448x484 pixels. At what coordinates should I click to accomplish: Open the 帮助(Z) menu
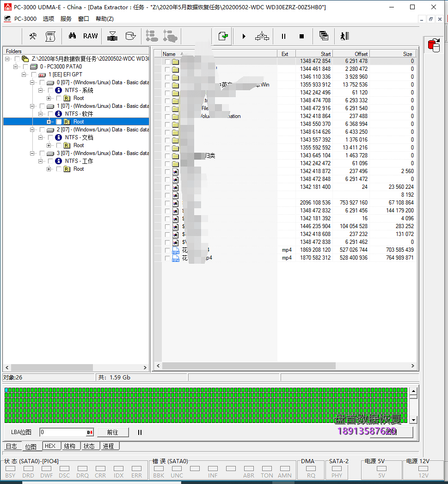click(104, 19)
